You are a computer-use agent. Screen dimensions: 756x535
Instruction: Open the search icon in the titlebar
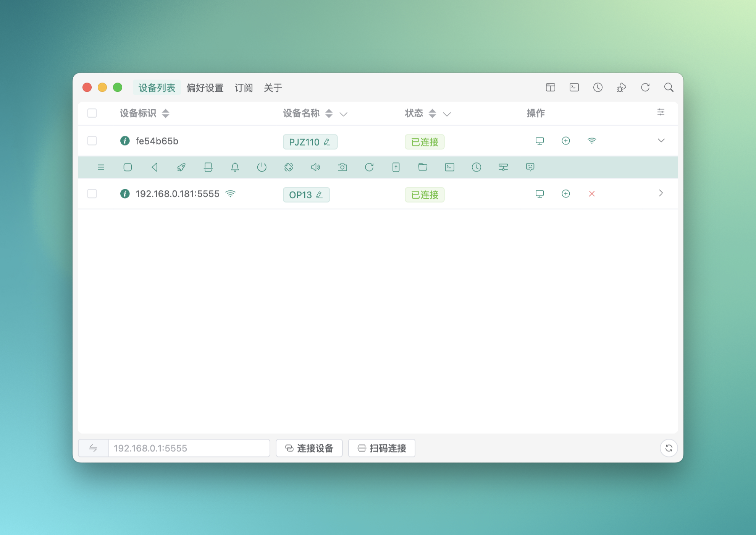(669, 88)
